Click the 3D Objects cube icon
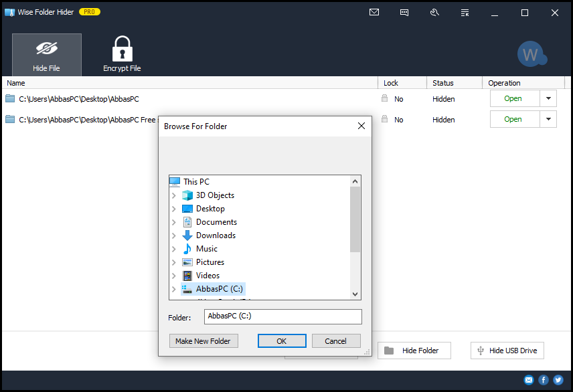The width and height of the screenshot is (573, 392). 187,195
